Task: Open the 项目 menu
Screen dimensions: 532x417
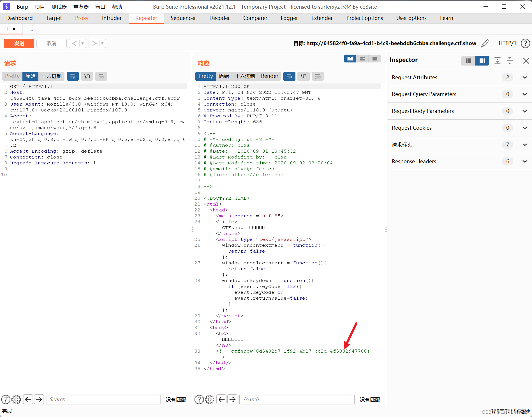Action: [40, 7]
